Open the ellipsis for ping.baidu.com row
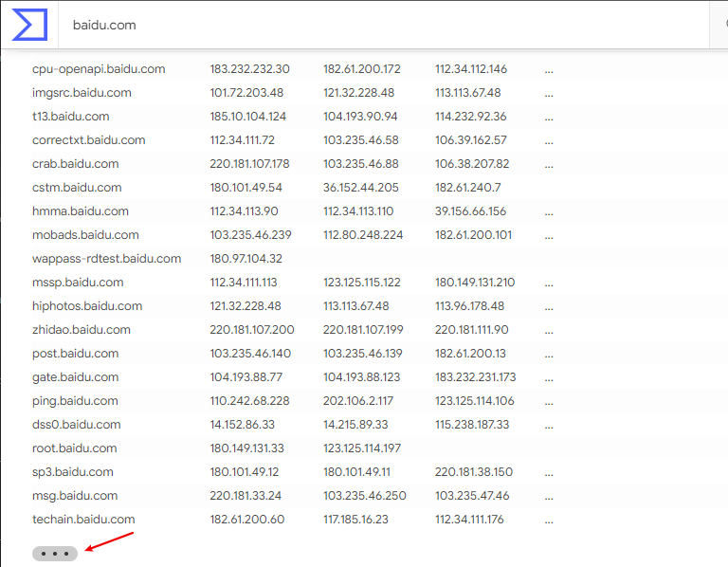Image resolution: width=728 pixels, height=567 pixels. click(549, 401)
